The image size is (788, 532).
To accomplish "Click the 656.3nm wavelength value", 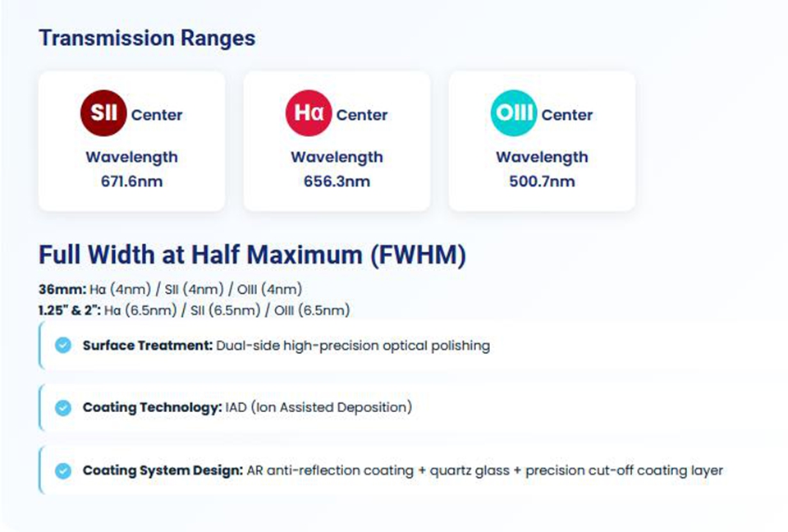I will (337, 181).
